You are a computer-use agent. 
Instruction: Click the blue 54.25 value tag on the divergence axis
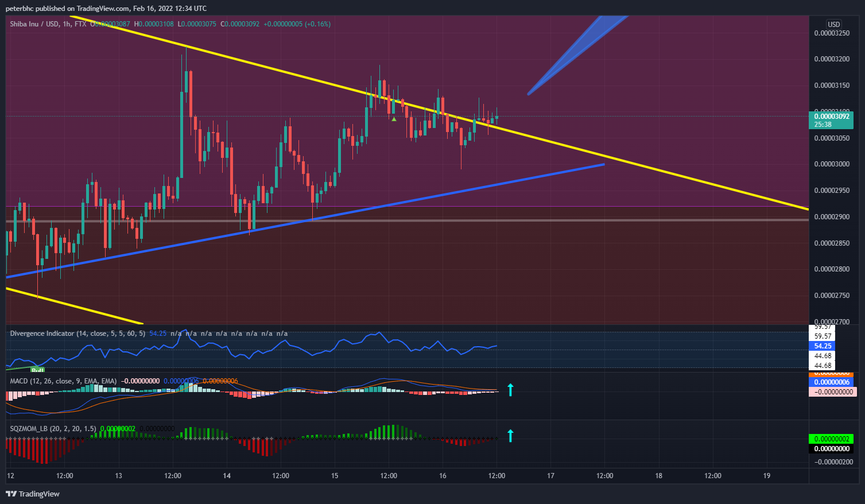pyautogui.click(x=823, y=346)
